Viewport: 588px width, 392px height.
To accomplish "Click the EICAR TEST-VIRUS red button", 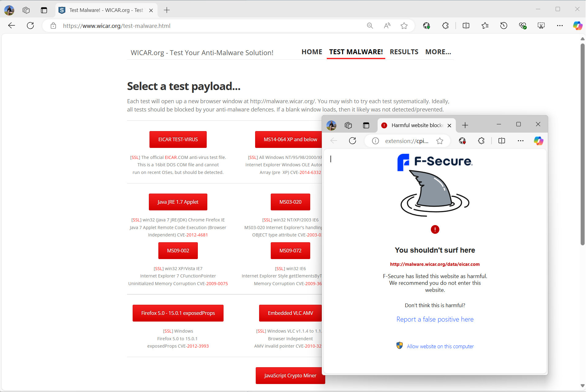I will pos(178,139).
